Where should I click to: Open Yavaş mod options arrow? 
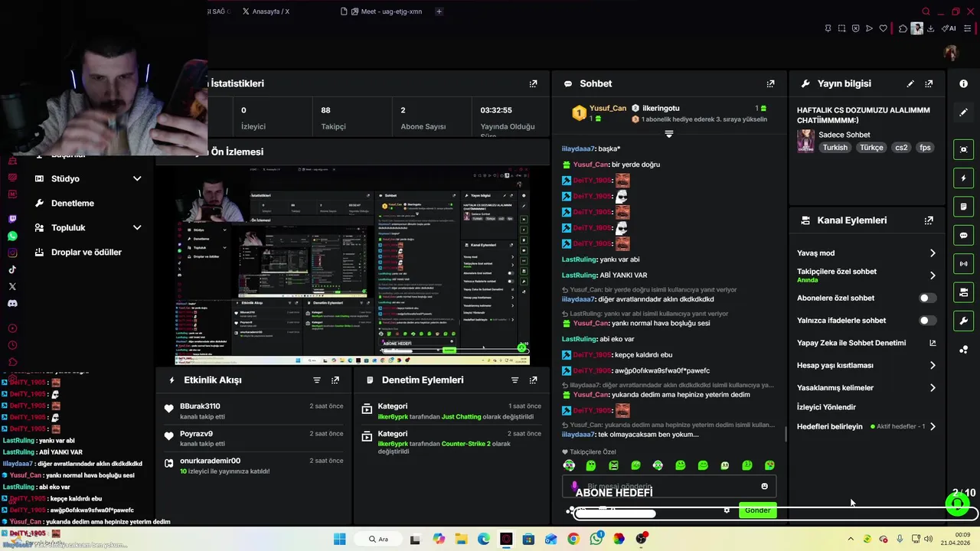pos(932,253)
